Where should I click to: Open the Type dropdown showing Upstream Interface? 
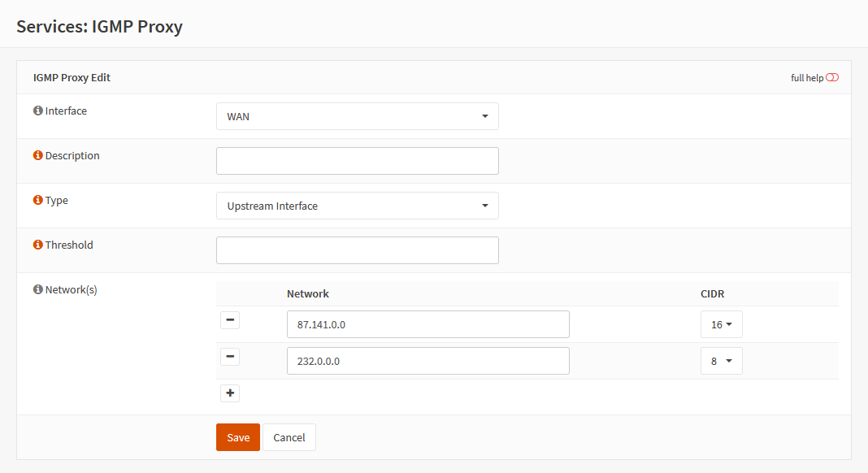pos(357,206)
